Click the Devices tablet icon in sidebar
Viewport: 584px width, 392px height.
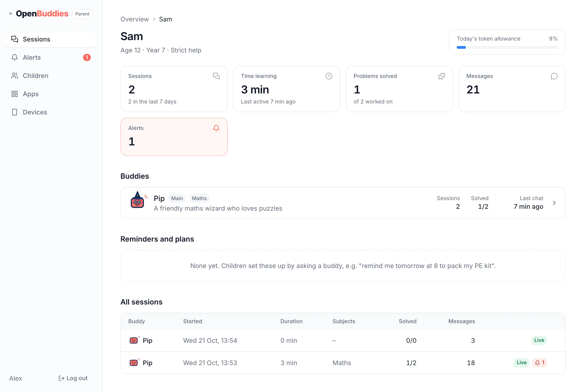tap(15, 112)
